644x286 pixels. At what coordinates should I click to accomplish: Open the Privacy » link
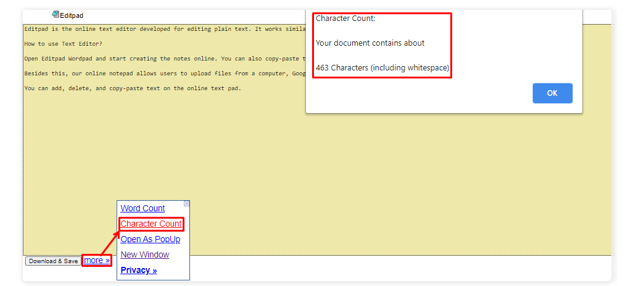[x=139, y=271]
